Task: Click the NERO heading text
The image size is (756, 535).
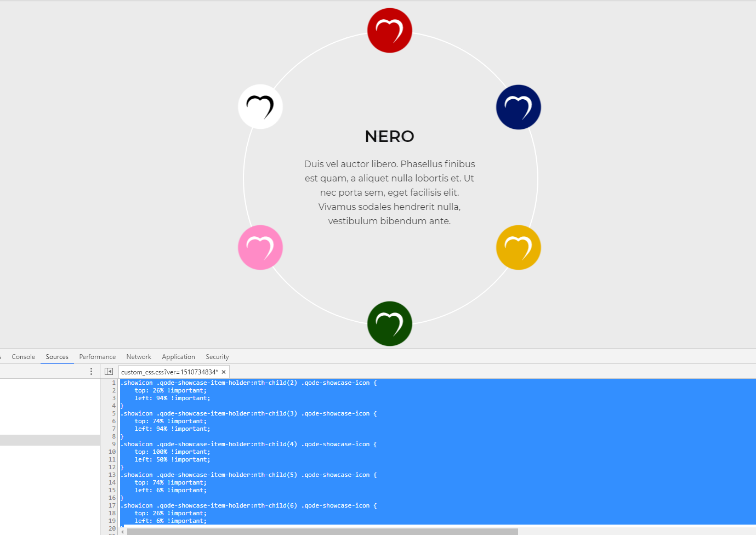Action: coord(390,136)
